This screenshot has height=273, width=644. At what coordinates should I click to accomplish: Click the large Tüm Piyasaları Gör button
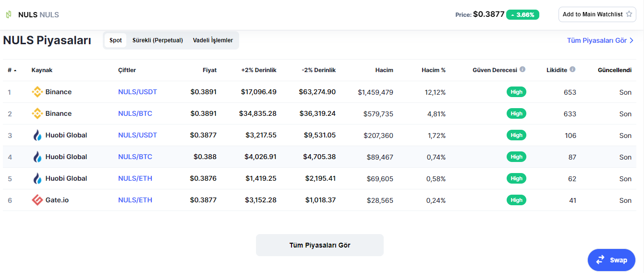pyautogui.click(x=320, y=245)
